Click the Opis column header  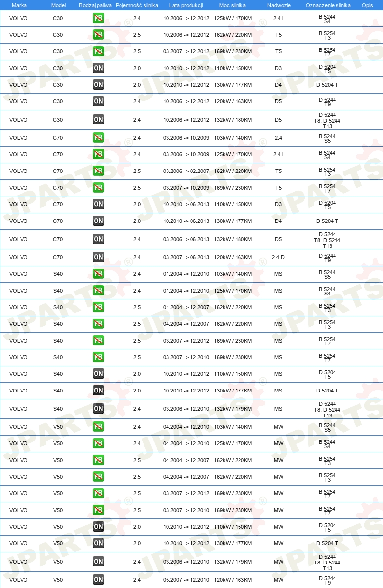pos(367,5)
